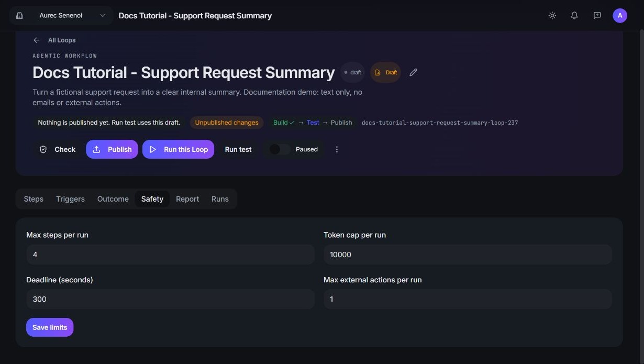This screenshot has width=644, height=364.
Task: Click the header title Docs Tutorial - Support Request Summary
Action: 195,16
